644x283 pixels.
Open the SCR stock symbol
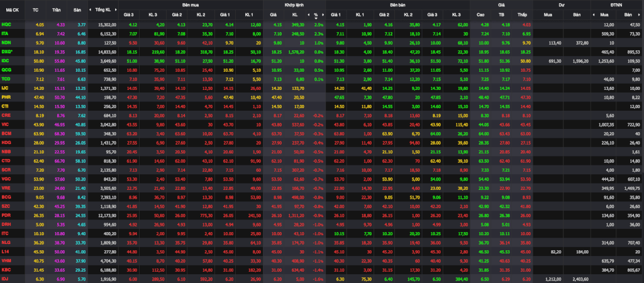[6, 170]
